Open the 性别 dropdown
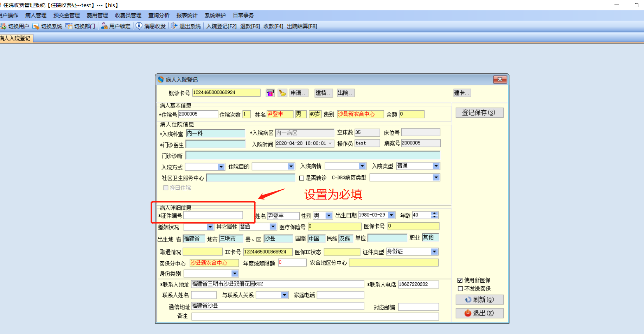Image resolution: width=644 pixels, height=334 pixels. tap(329, 215)
